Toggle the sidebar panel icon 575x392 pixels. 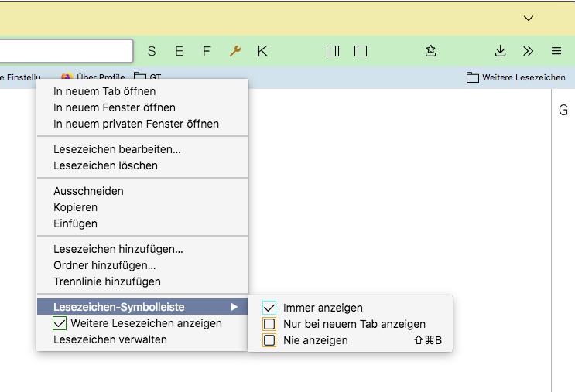point(361,51)
